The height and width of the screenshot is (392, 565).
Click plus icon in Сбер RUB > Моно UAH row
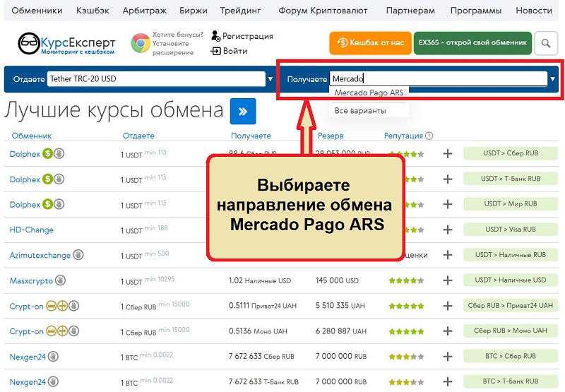(x=448, y=331)
